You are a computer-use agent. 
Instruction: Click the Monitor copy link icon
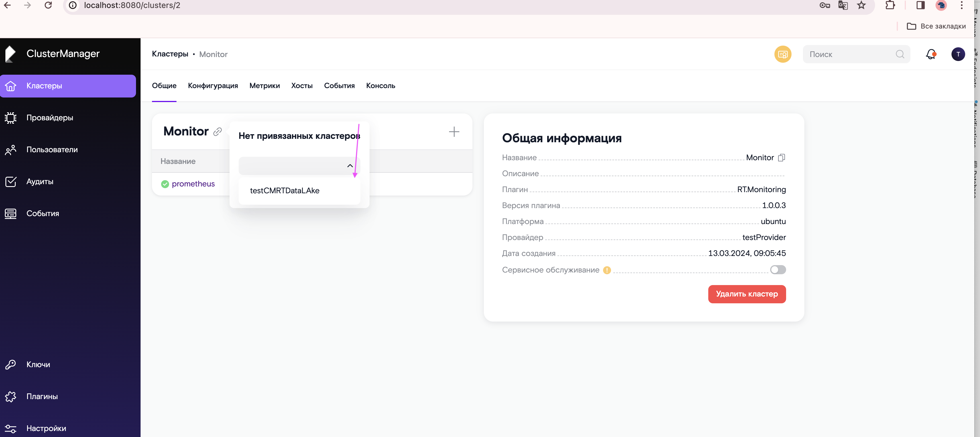pyautogui.click(x=219, y=131)
